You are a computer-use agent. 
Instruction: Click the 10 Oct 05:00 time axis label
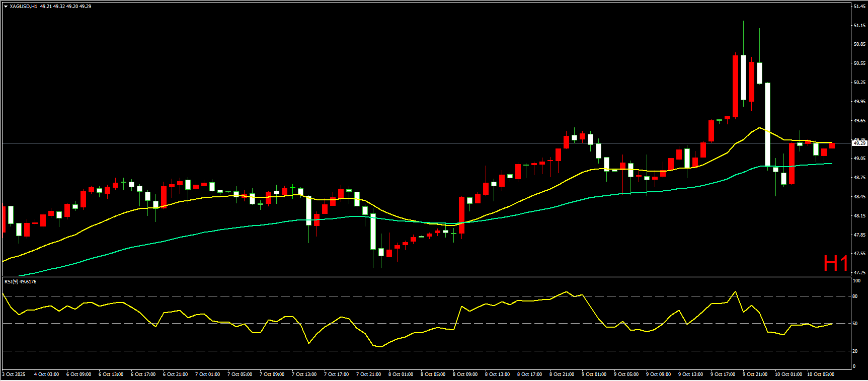coord(820,374)
